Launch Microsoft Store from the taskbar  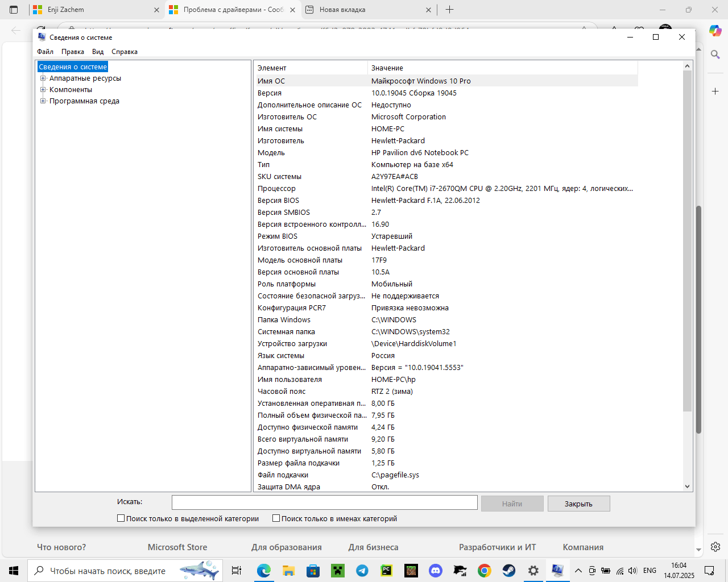(x=313, y=571)
